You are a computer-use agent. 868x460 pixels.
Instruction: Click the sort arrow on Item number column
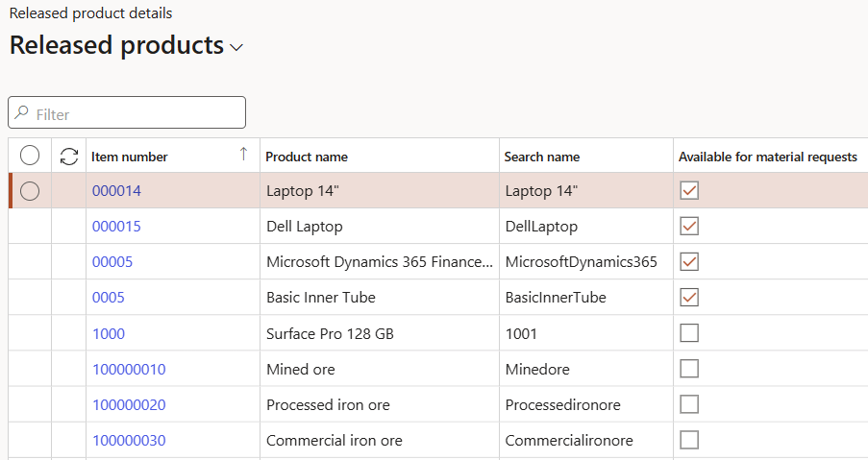tap(243, 154)
